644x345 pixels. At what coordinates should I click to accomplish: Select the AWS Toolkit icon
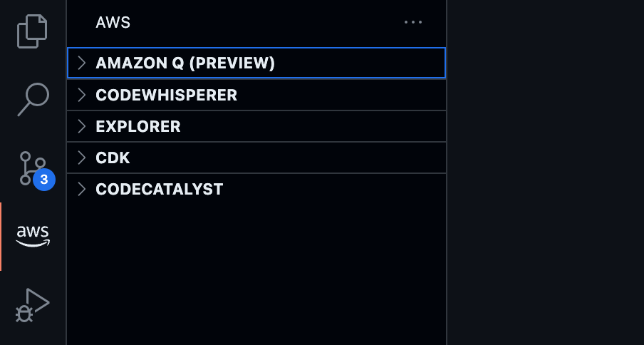[33, 236]
